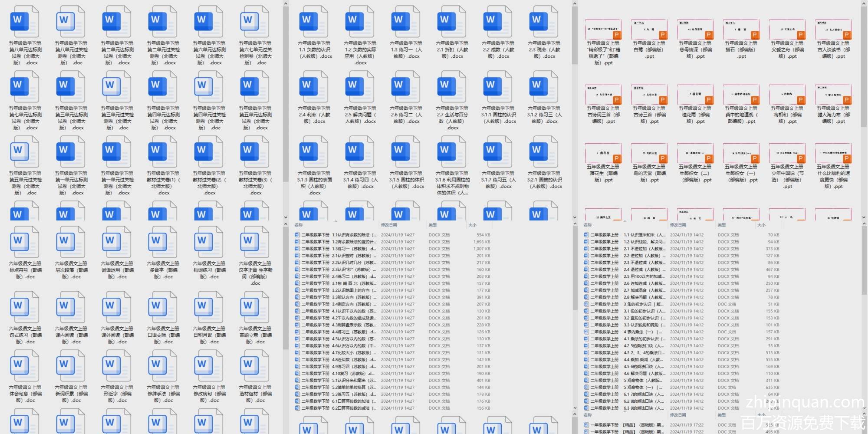
Task: Click the 六年级语文上册 标点符号 doc icon
Action: click(x=25, y=242)
